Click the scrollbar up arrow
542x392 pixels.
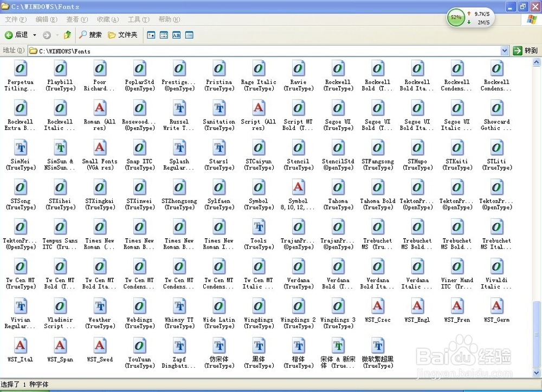(x=537, y=62)
